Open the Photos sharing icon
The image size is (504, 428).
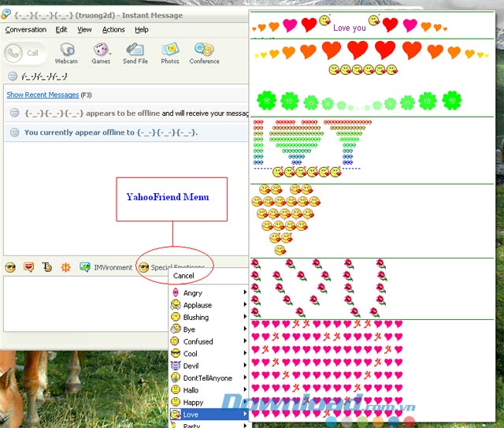(x=170, y=53)
